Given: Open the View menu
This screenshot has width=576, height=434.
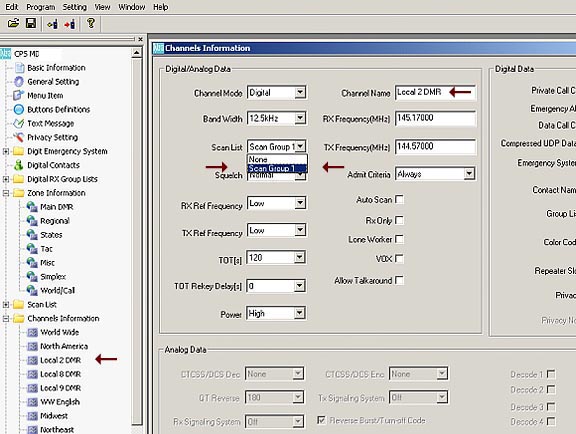Looking at the screenshot, I should [x=102, y=7].
